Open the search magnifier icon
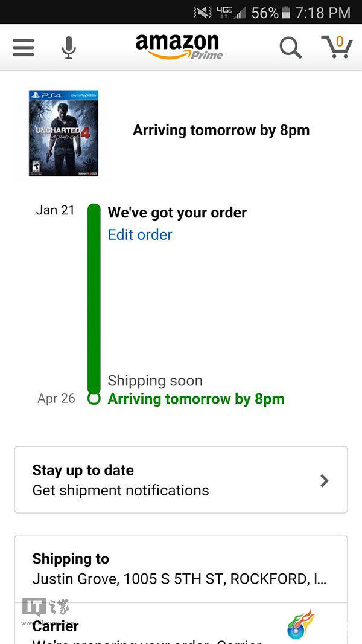Viewport: 362px width, 644px height. coord(291,48)
